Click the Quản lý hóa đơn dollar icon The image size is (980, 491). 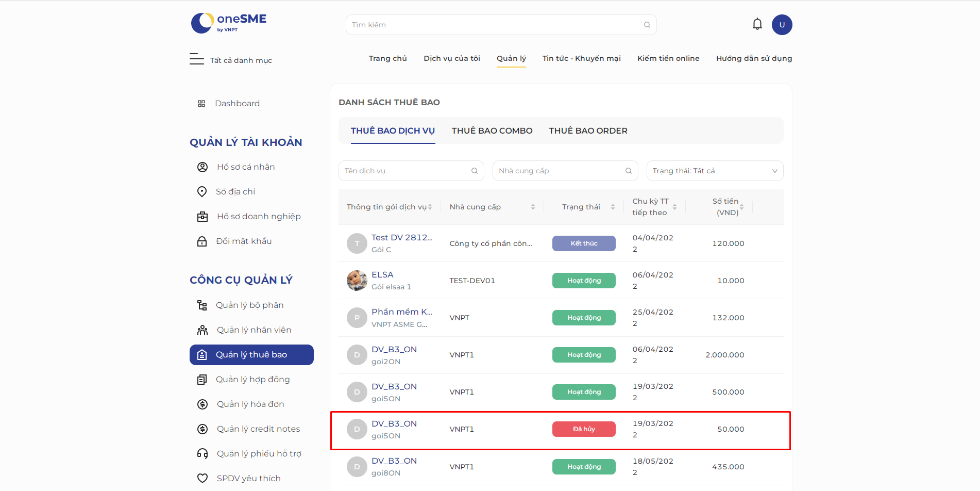tap(202, 404)
